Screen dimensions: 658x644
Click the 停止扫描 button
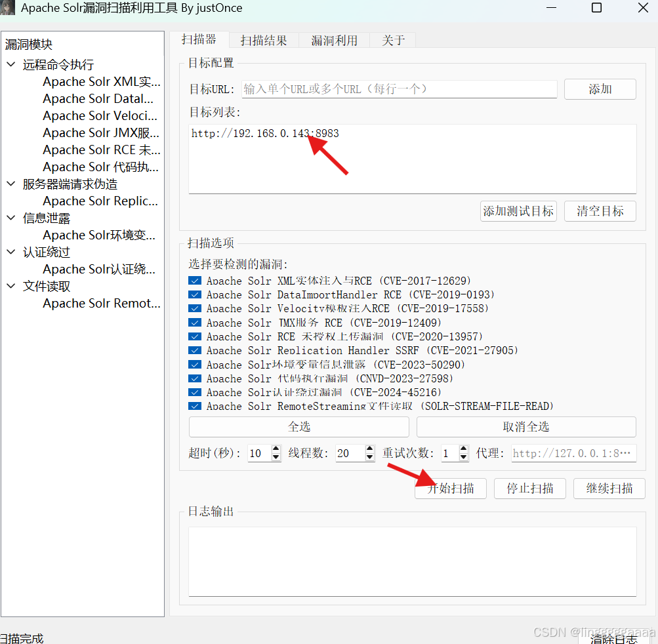(x=530, y=489)
